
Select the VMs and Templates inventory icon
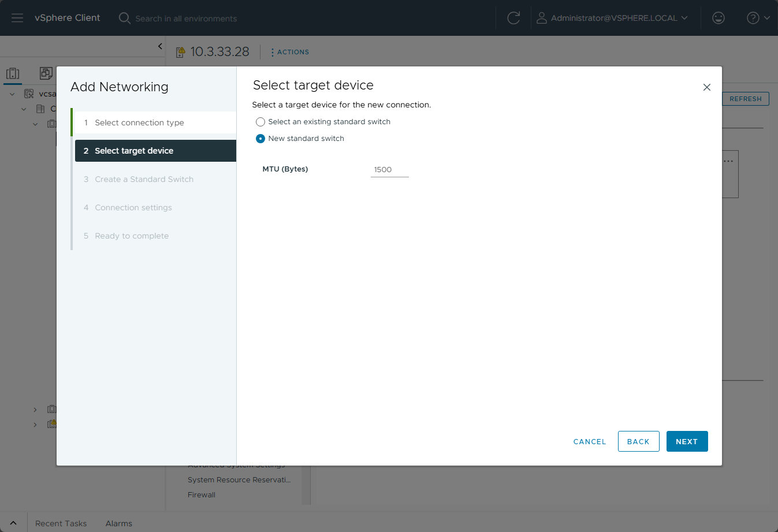pos(46,73)
